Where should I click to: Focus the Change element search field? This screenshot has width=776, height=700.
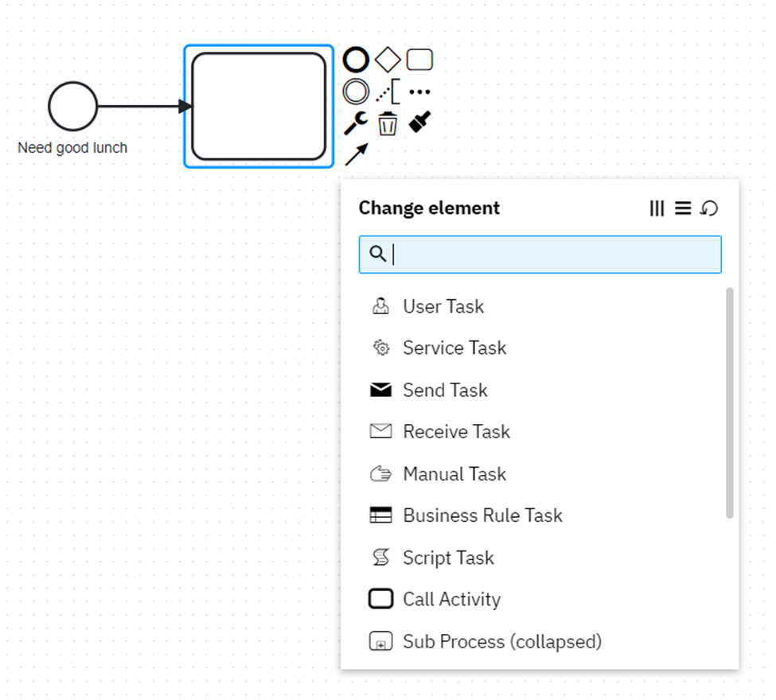click(540, 255)
